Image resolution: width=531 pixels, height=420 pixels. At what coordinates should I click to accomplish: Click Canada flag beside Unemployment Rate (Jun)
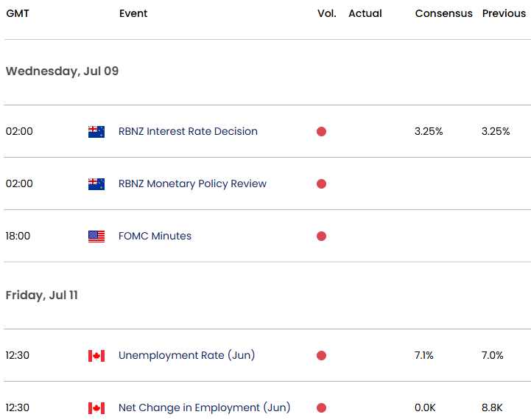96,356
